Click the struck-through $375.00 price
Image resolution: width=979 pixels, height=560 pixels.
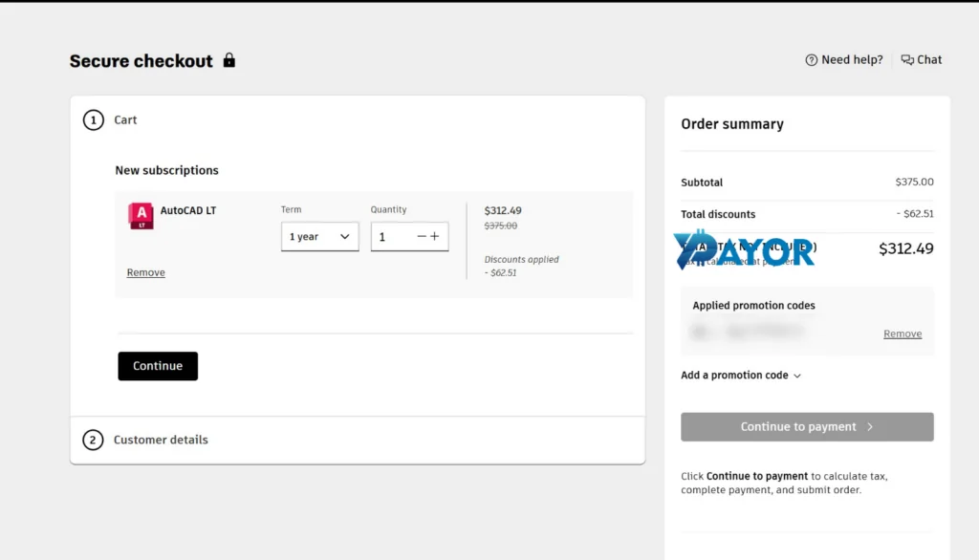[501, 226]
